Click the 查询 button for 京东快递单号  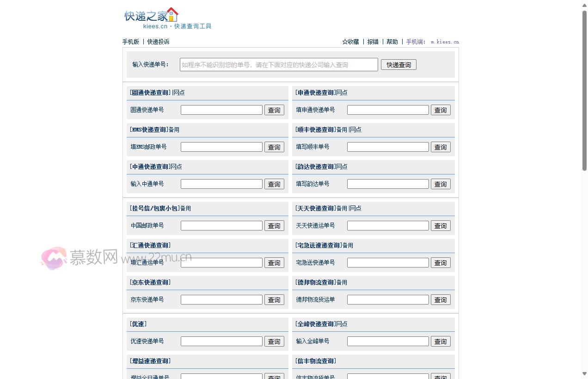[274, 299]
